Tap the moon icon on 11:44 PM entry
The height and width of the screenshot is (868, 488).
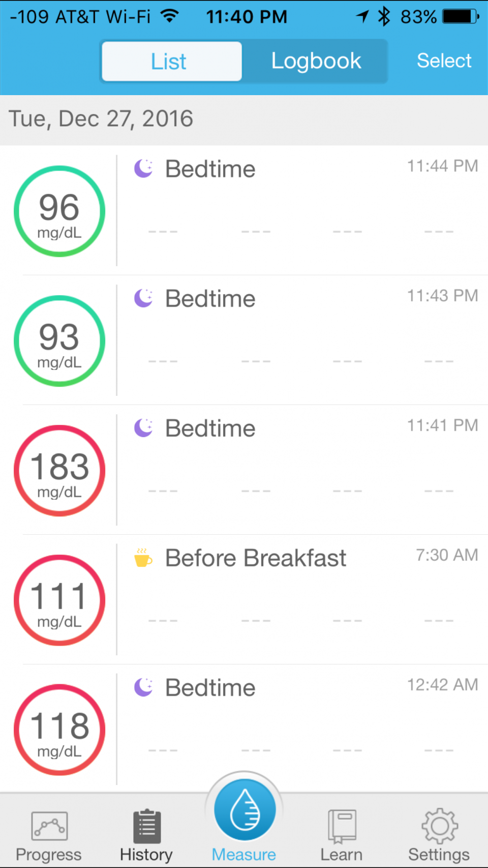click(143, 168)
